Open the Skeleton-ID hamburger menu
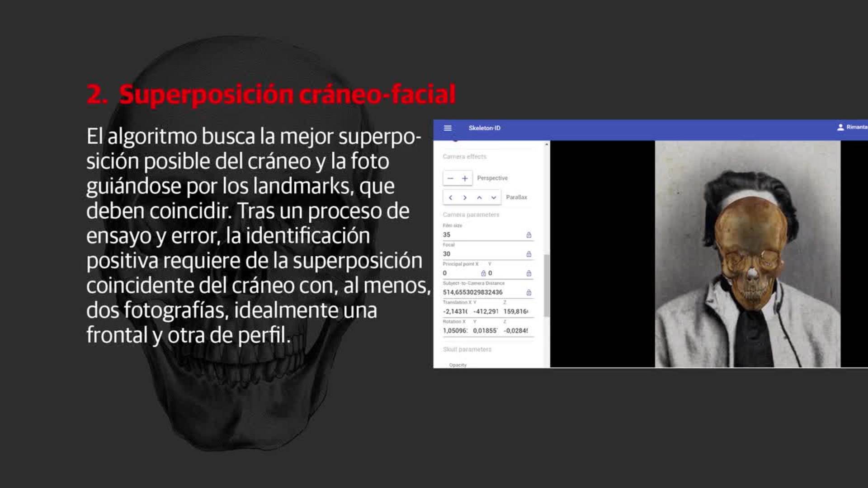 pyautogui.click(x=448, y=128)
